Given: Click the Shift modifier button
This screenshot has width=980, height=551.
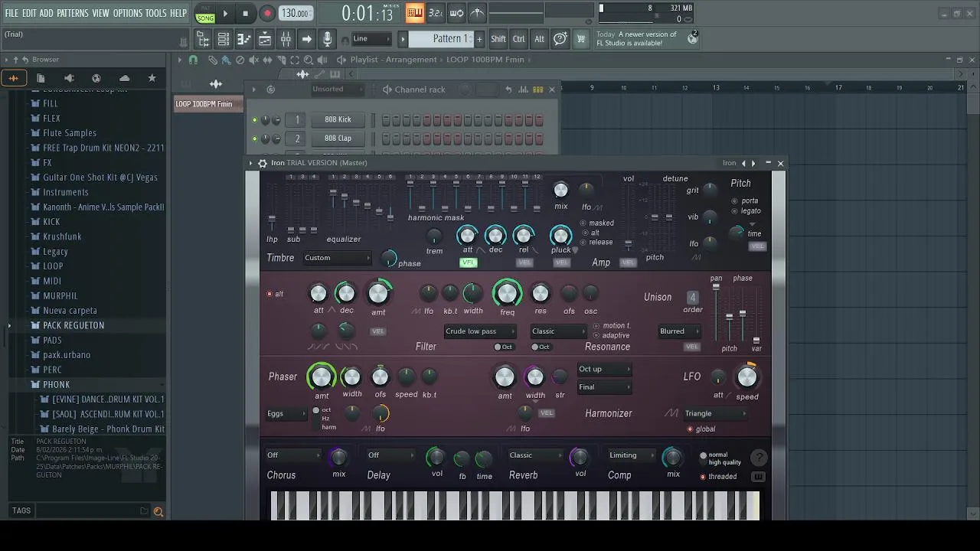Looking at the screenshot, I should [498, 39].
